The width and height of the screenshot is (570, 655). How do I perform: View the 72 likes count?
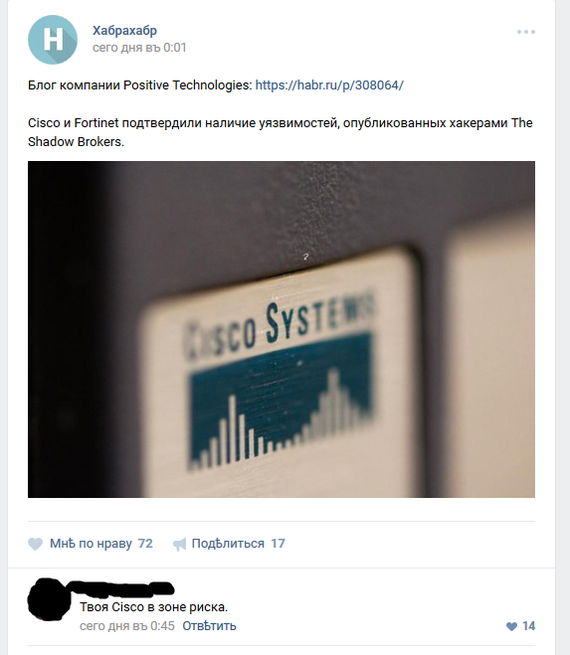click(145, 543)
